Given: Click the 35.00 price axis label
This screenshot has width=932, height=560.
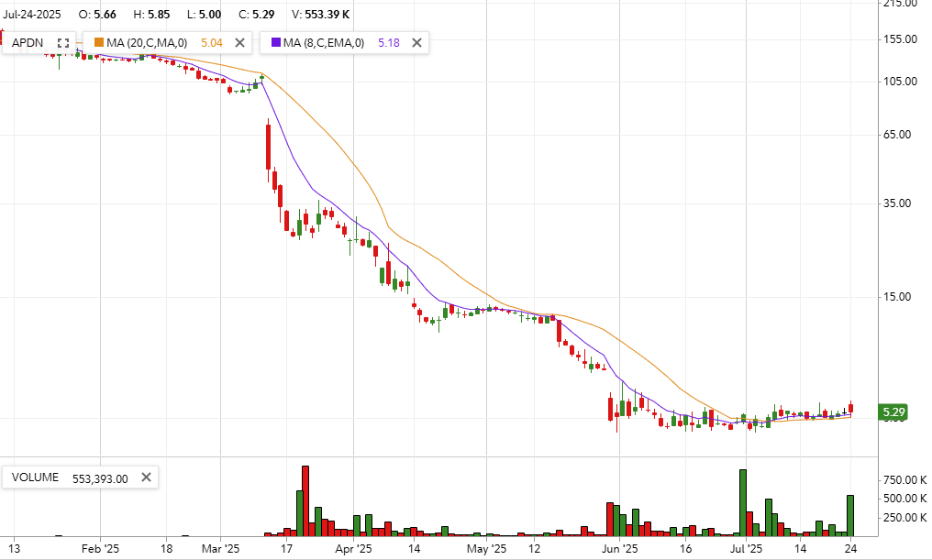Looking at the screenshot, I should [897, 203].
